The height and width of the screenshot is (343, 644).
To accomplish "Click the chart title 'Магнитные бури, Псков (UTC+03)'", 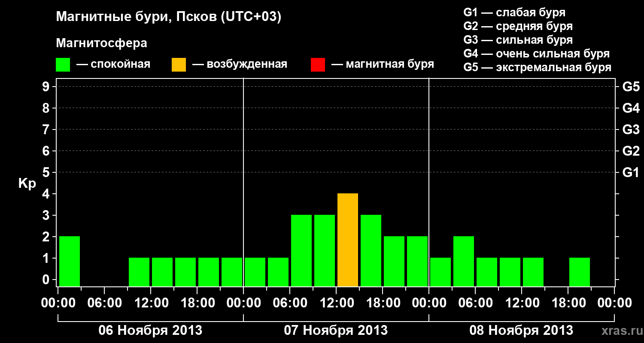I will coord(169,17).
